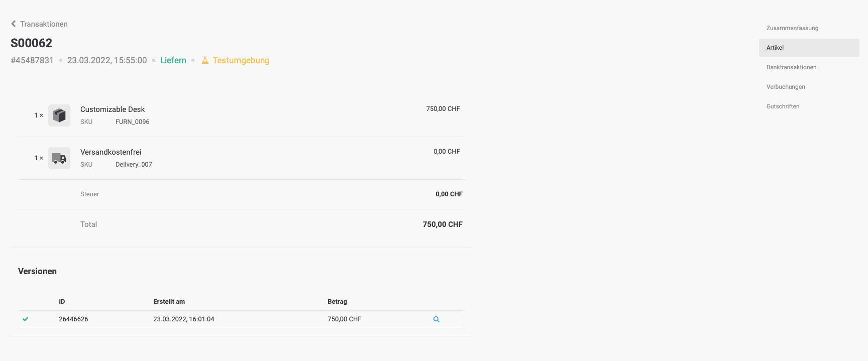This screenshot has width=868, height=361.
Task: Click the ID column header
Action: click(62, 302)
